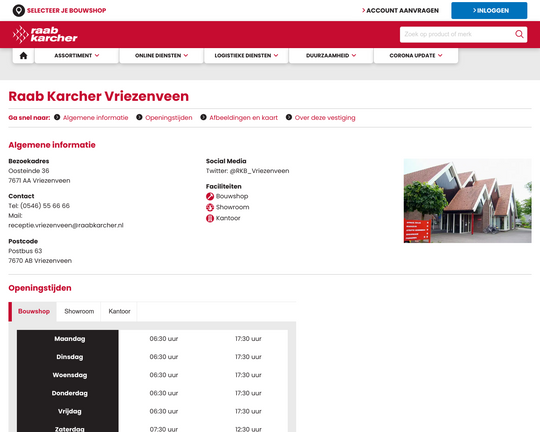Switch to the Showroom tab
Screen dimensions: 540x432
pyautogui.click(x=79, y=311)
